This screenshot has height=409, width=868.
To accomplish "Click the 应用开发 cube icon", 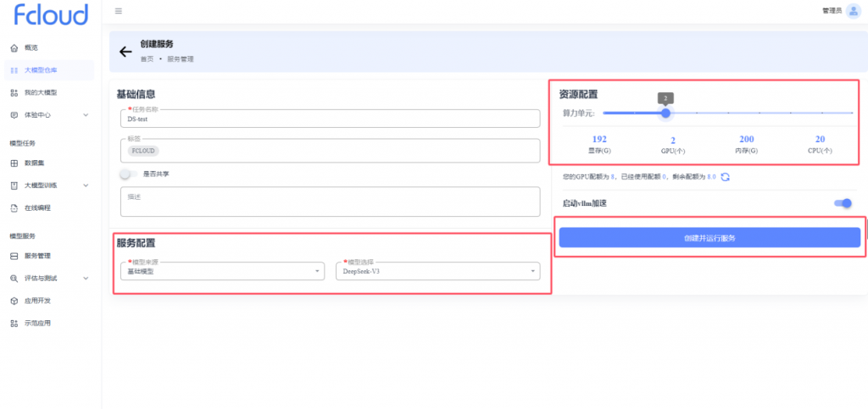I will click(14, 301).
